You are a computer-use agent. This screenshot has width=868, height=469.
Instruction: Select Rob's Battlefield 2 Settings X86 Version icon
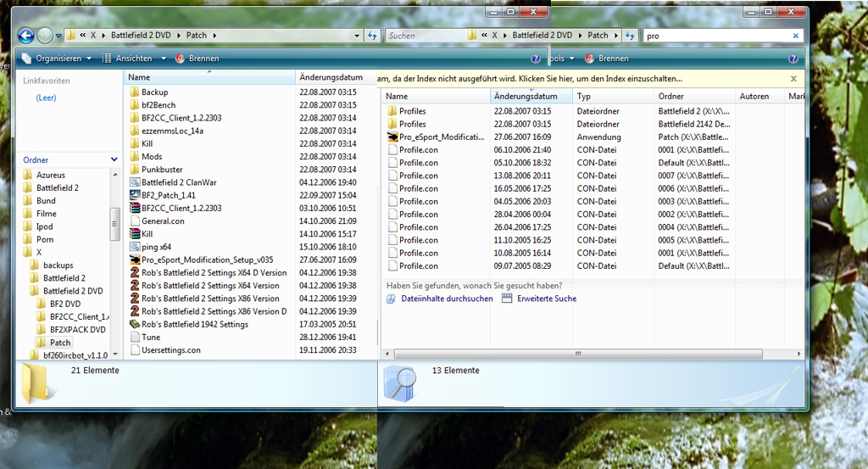pos(135,299)
